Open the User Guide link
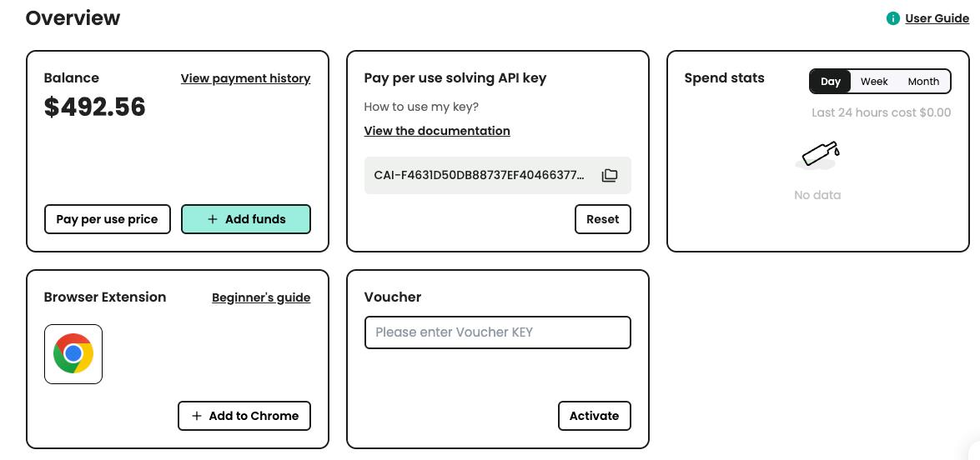Screen dimensions: 980x460 (937, 18)
